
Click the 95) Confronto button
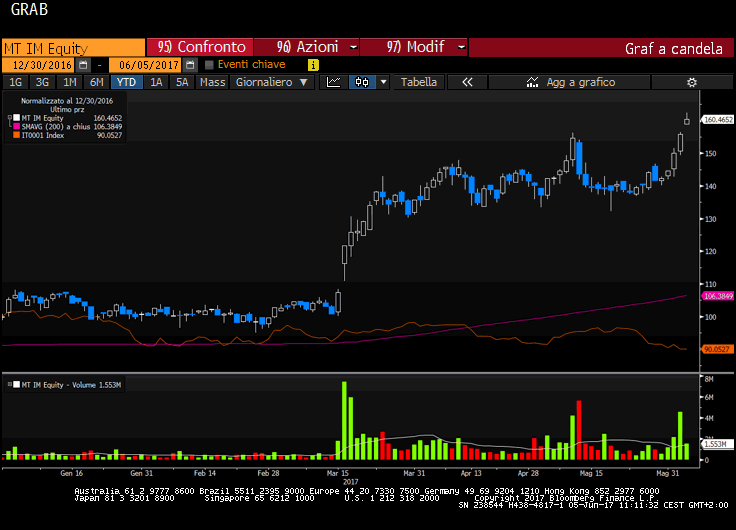pyautogui.click(x=201, y=47)
